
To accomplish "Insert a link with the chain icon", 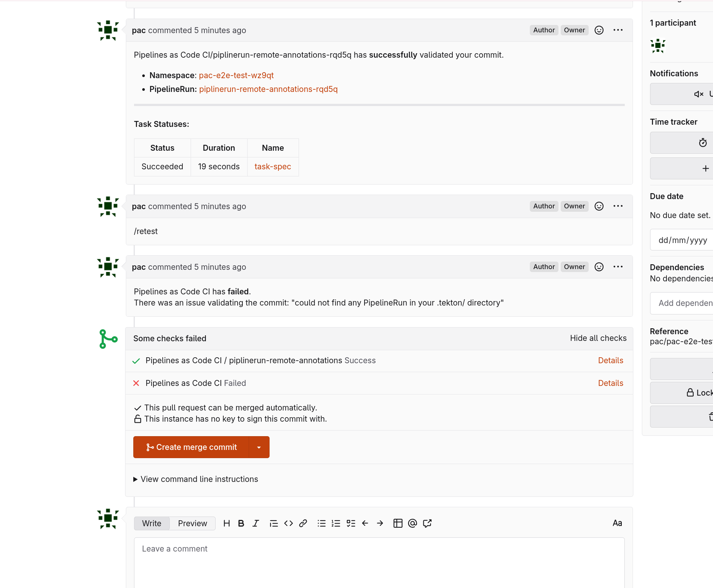I will (303, 523).
